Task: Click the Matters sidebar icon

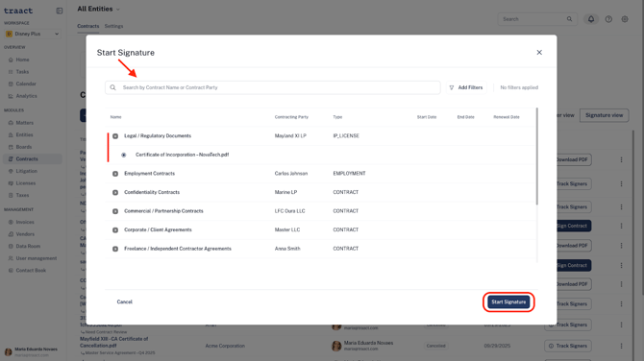Action: click(x=11, y=123)
